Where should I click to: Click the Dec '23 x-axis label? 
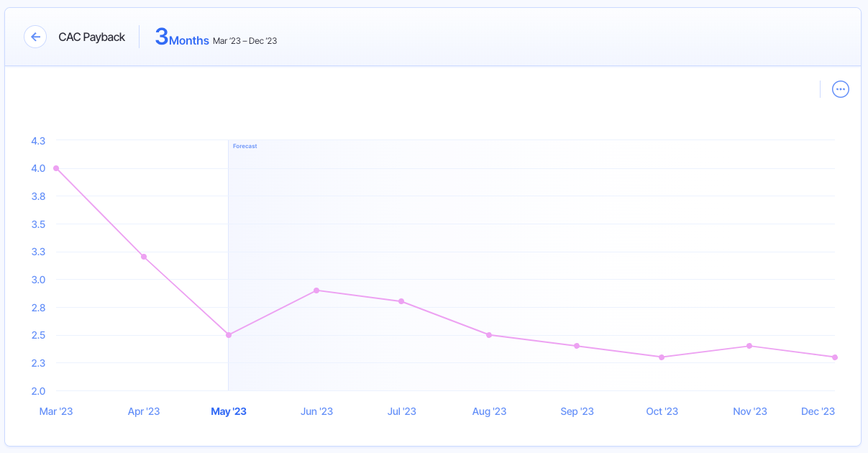point(818,411)
